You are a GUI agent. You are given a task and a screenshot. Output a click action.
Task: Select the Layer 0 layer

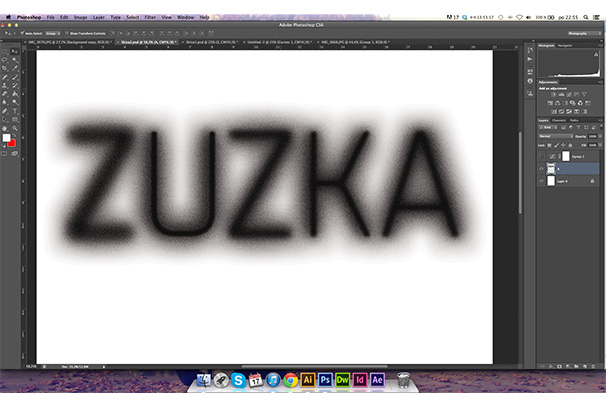[x=565, y=183]
